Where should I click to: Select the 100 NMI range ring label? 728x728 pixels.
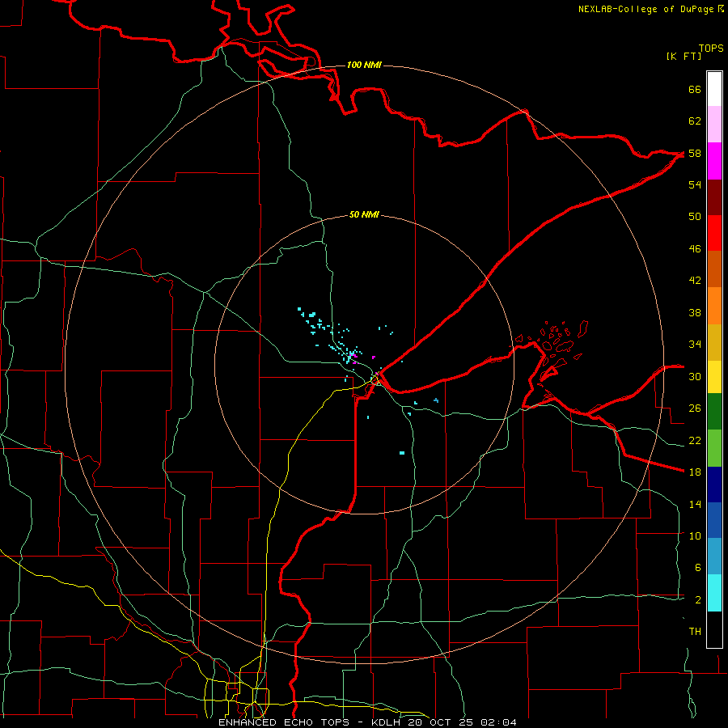pyautogui.click(x=364, y=65)
